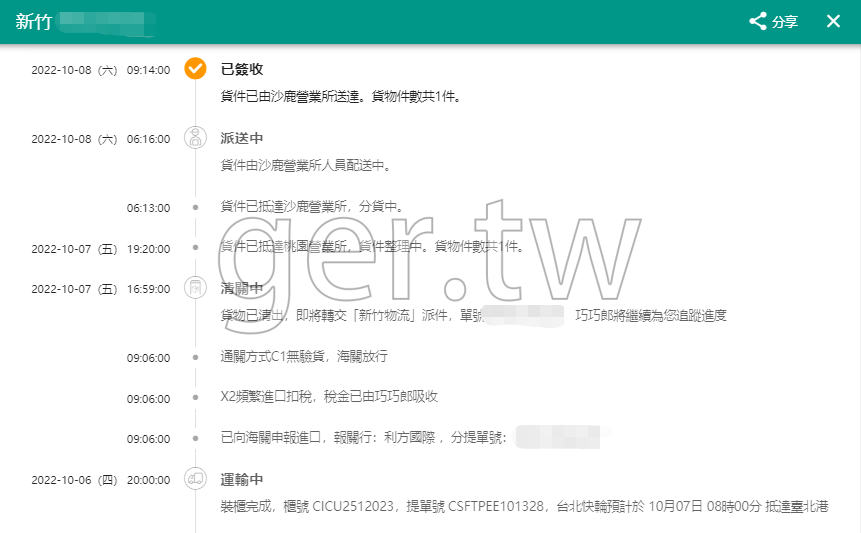Click the orange checkmark delivered status icon
Screen dimensions: 861x533
195,69
